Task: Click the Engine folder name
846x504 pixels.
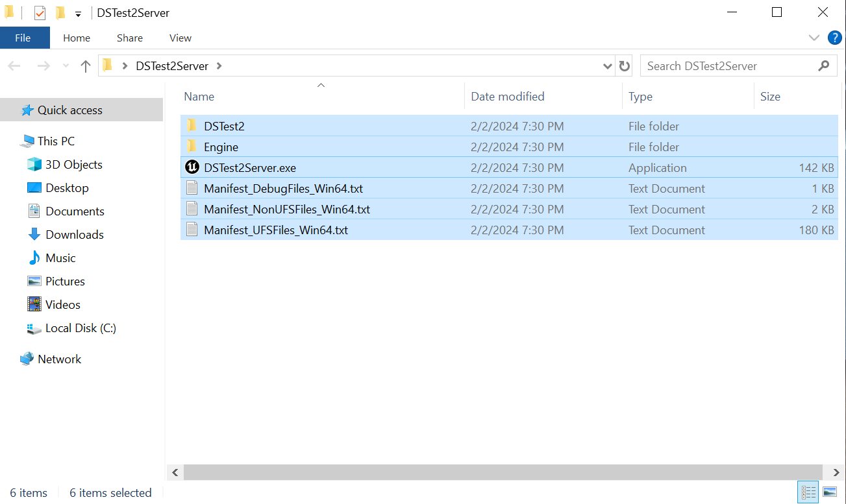Action: [x=221, y=147]
